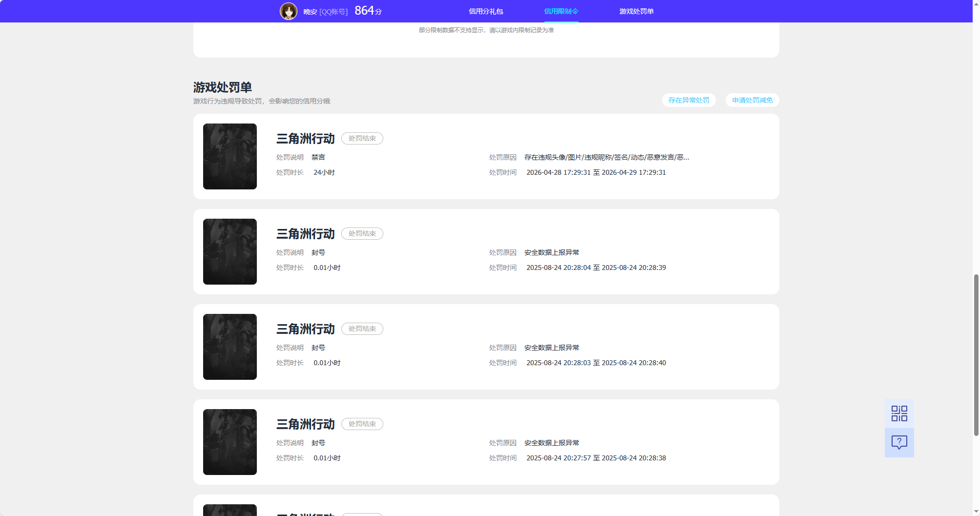Click 安全数据上报异常 reason in 20:28:04 record
The width and height of the screenshot is (980, 516).
[x=552, y=252]
